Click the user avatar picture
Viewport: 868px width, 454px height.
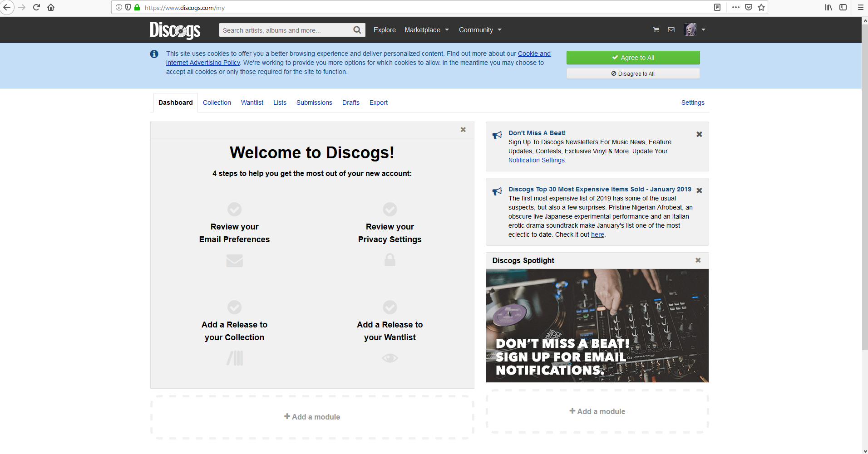click(690, 30)
